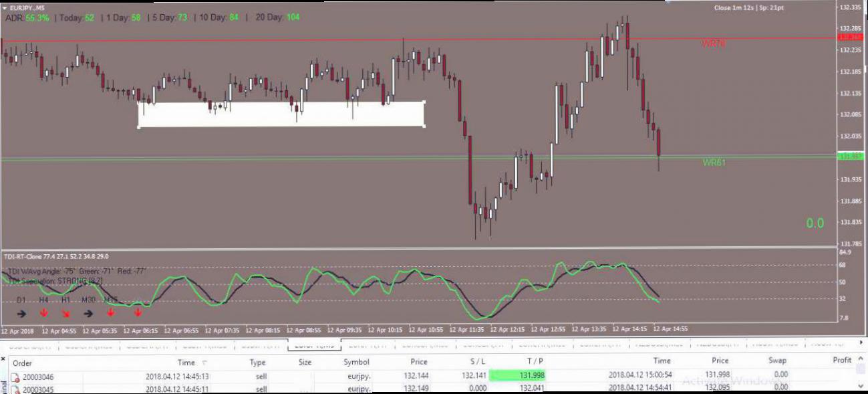
Task: Select the D1 black trend arrow
Action: 22,313
